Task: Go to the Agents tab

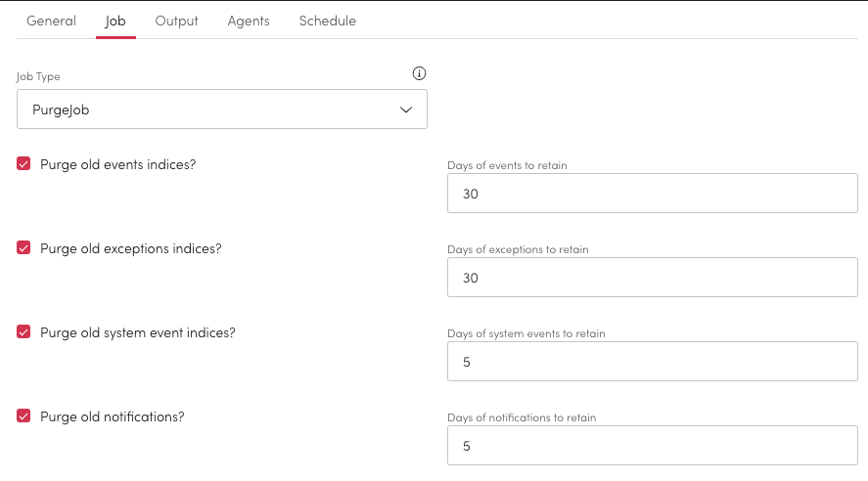Action: click(x=249, y=21)
